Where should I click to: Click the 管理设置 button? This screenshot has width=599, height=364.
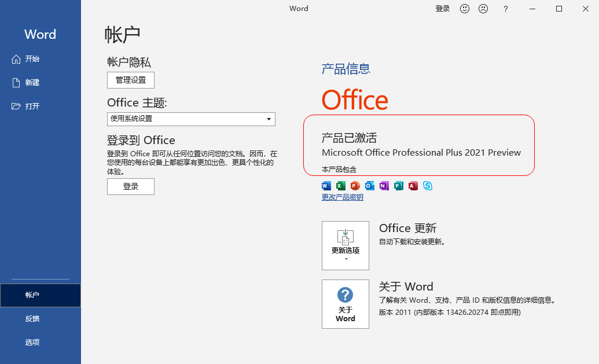point(130,80)
